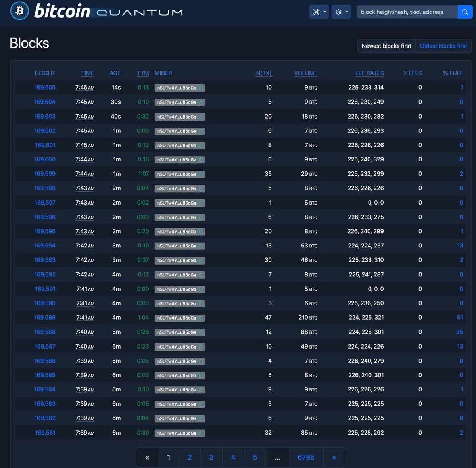The image size is (476, 468).
Task: Click the blue search magnifier button
Action: coord(464,12)
